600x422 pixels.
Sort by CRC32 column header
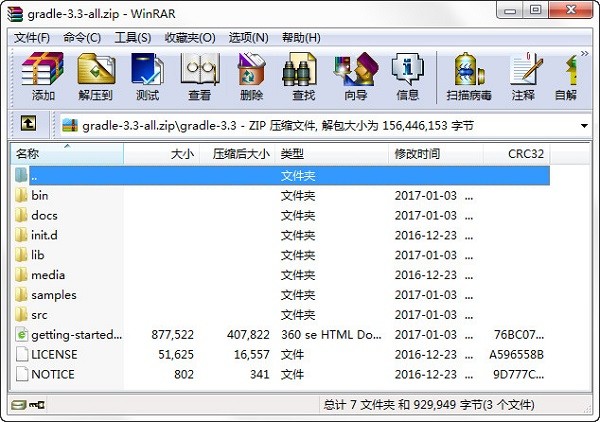(x=517, y=154)
